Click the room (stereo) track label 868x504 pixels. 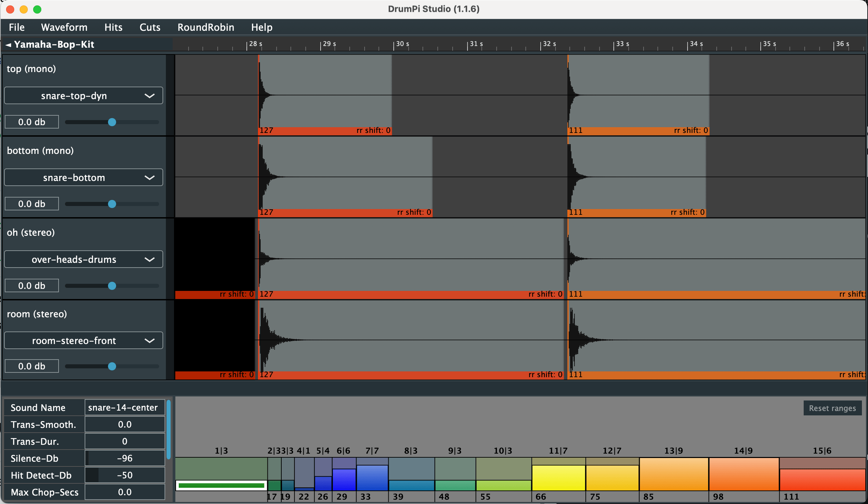pyautogui.click(x=37, y=314)
